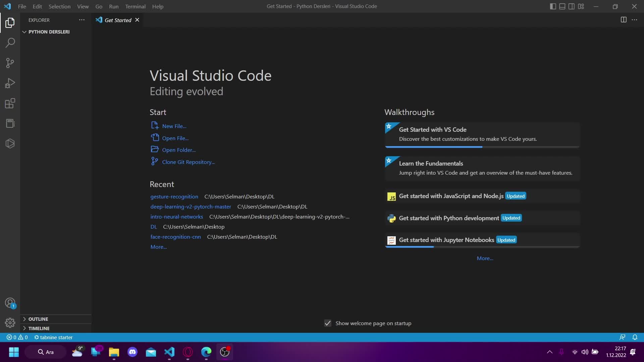Open the Run menu
This screenshot has width=644, height=362.
[x=114, y=6]
